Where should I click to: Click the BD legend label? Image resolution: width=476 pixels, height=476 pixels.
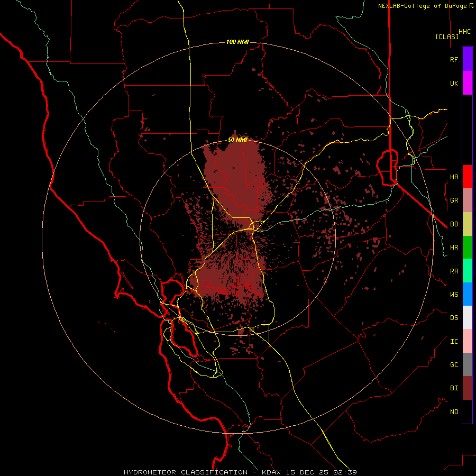tap(454, 224)
